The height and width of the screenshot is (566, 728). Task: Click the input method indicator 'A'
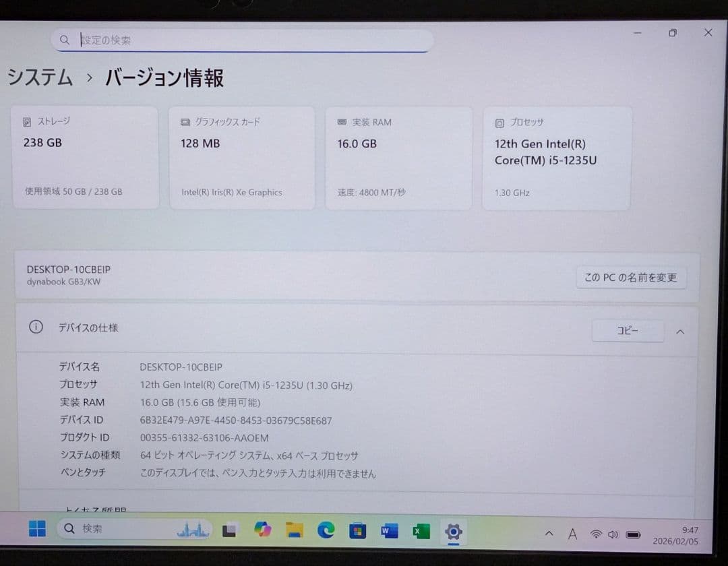[x=573, y=533]
